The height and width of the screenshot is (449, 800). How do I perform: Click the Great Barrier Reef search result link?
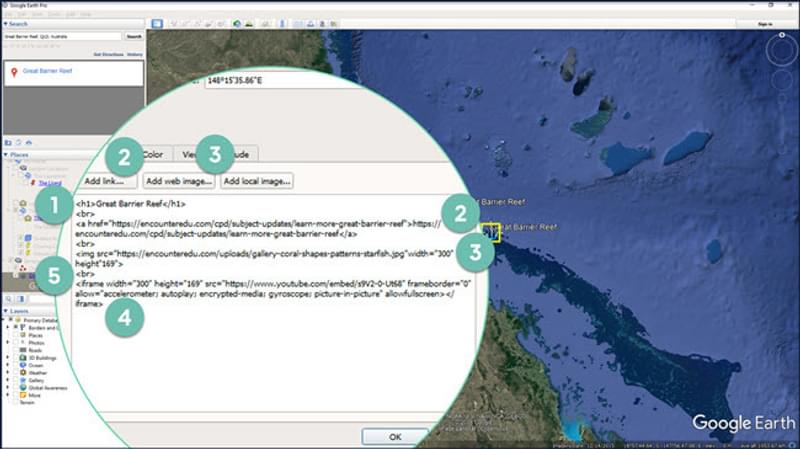click(45, 72)
